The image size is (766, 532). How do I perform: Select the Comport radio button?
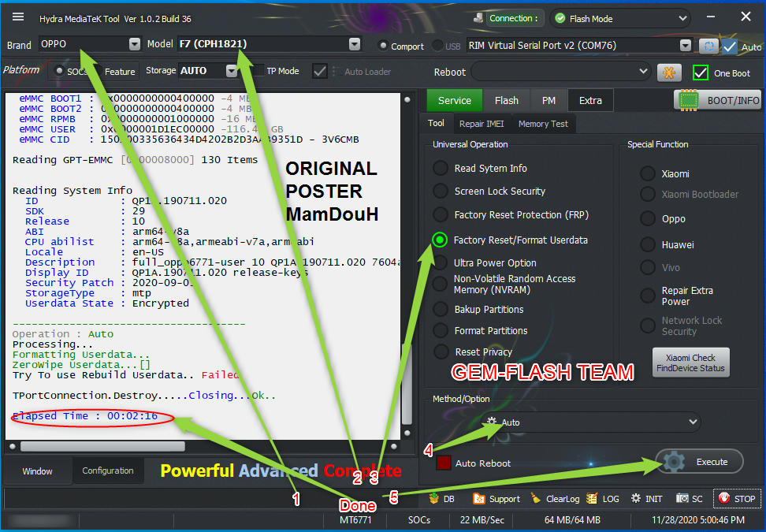coord(383,46)
